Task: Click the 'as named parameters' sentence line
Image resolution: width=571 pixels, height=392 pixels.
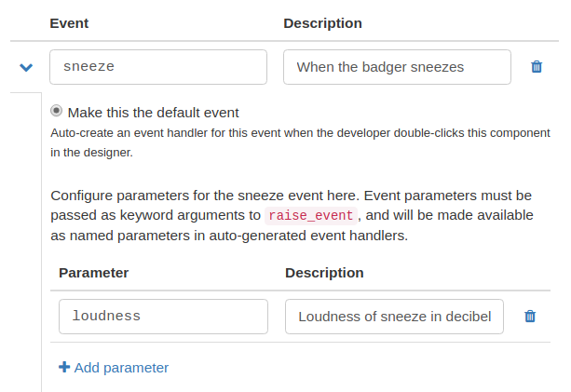Action: (x=229, y=236)
